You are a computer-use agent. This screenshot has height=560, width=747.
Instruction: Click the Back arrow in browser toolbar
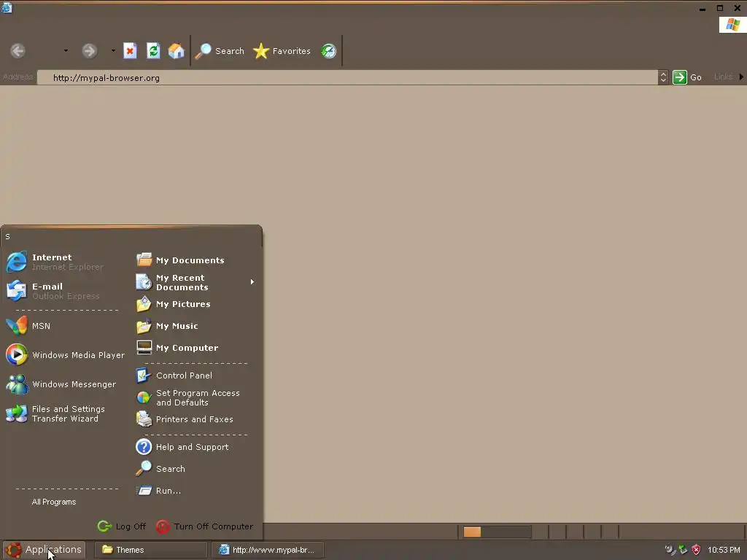click(18, 50)
